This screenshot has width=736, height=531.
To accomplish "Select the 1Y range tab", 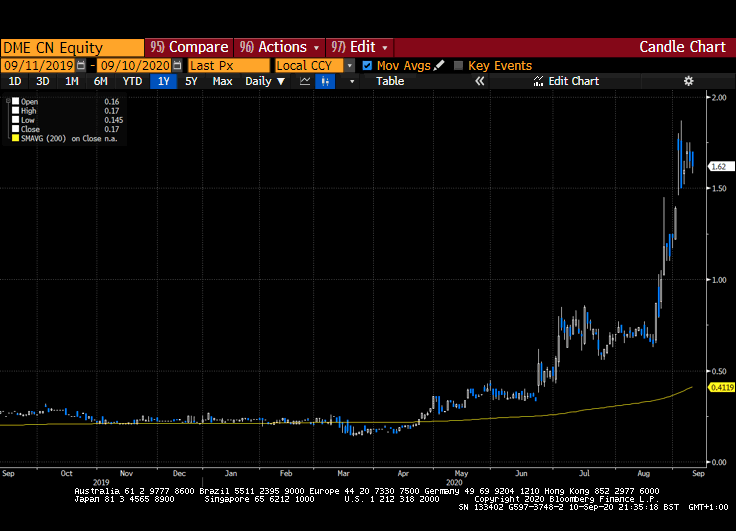I will tap(163, 81).
